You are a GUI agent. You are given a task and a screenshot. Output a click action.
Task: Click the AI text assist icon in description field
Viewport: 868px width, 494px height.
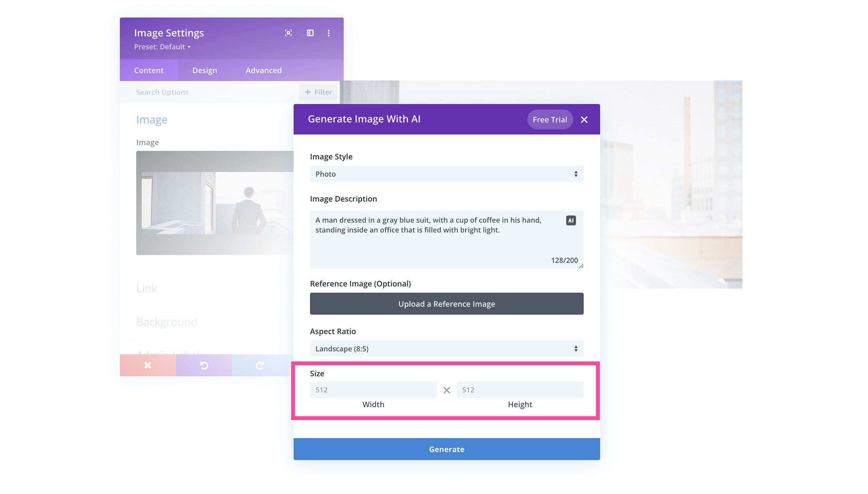pos(571,220)
